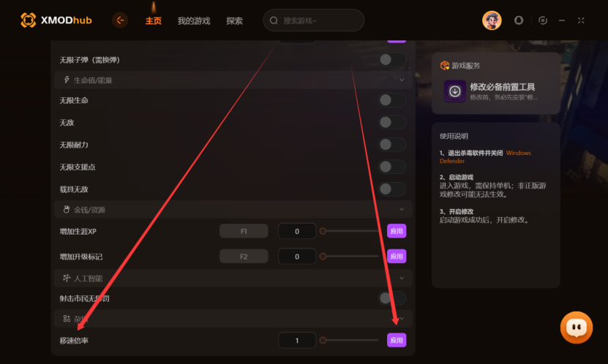Open the 探索 tab
The width and height of the screenshot is (608, 364).
[235, 21]
